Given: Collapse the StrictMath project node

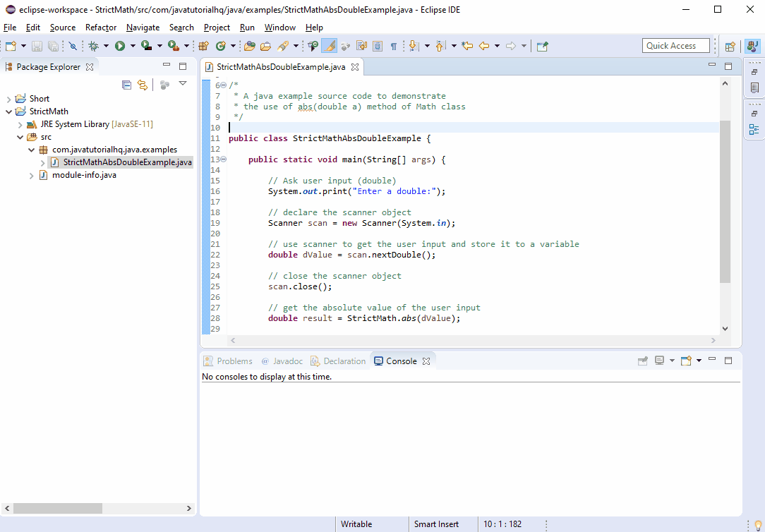Looking at the screenshot, I should pos(10,111).
